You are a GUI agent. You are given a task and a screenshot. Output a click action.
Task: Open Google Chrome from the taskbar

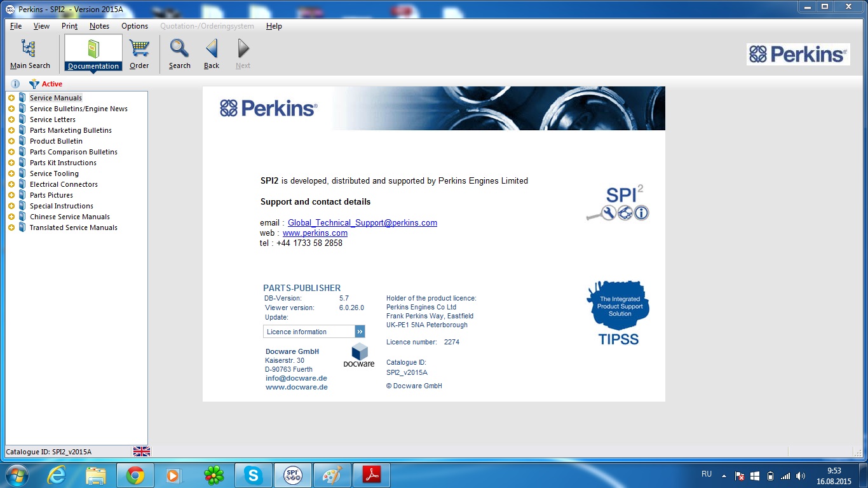click(x=135, y=475)
